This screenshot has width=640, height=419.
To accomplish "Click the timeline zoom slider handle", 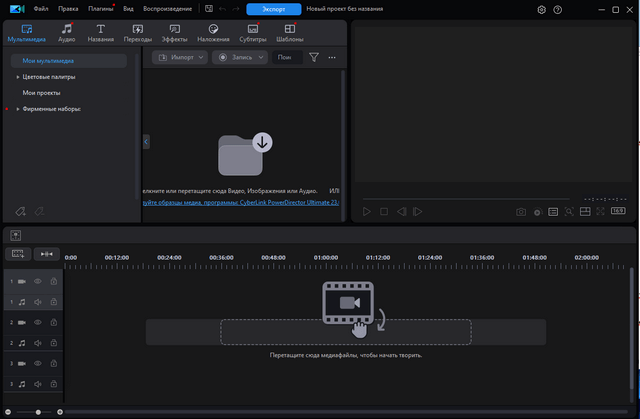I will [38, 412].
